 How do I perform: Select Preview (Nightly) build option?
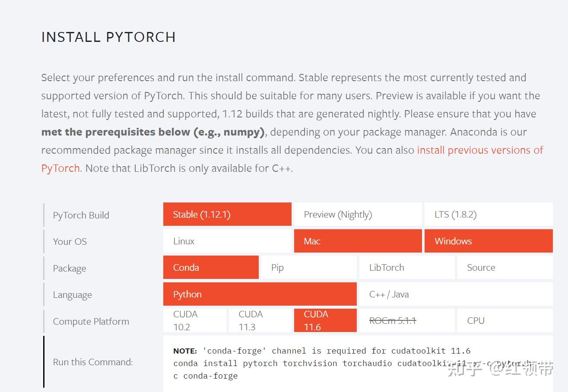coord(358,214)
